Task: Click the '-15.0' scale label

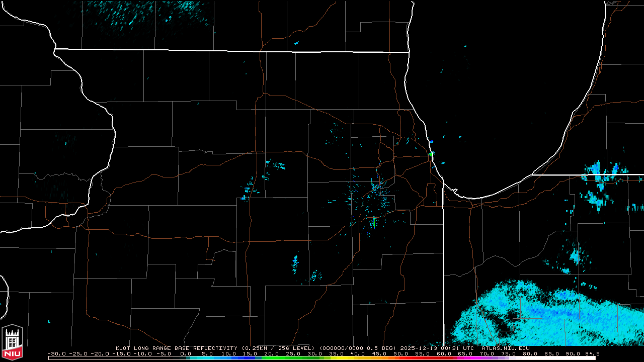Action: (x=121, y=353)
